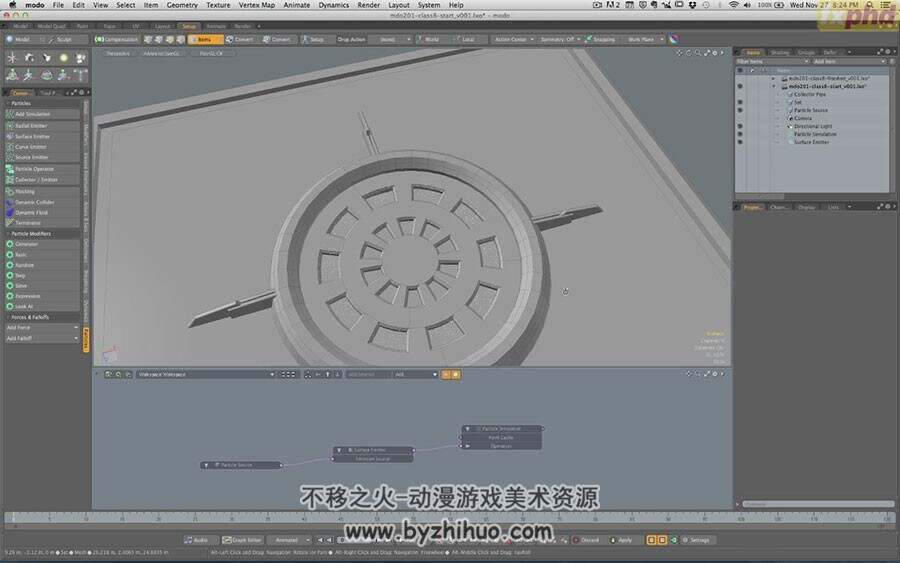Add a Look At particle modifier
Screen dimensions: 900x563
42,306
